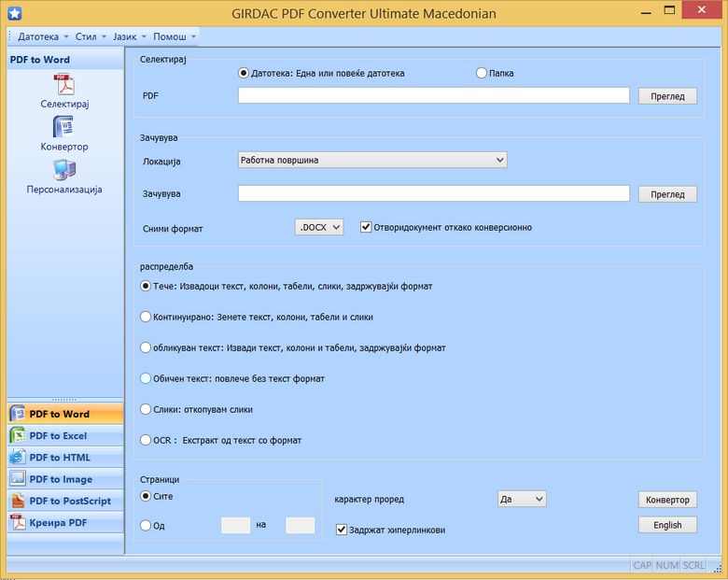
Task: Click Преглед button next to Зачувува field
Action: (667, 194)
